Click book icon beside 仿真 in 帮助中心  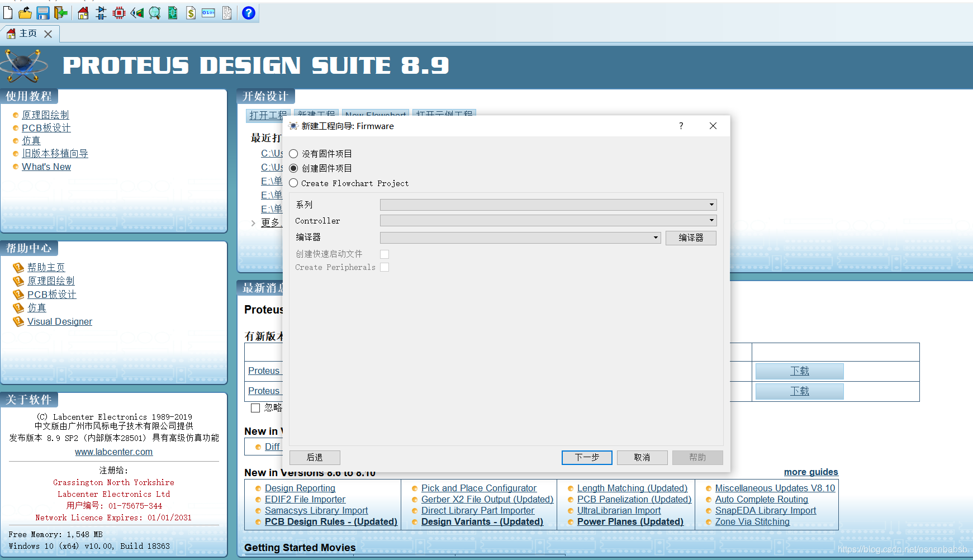click(x=18, y=308)
